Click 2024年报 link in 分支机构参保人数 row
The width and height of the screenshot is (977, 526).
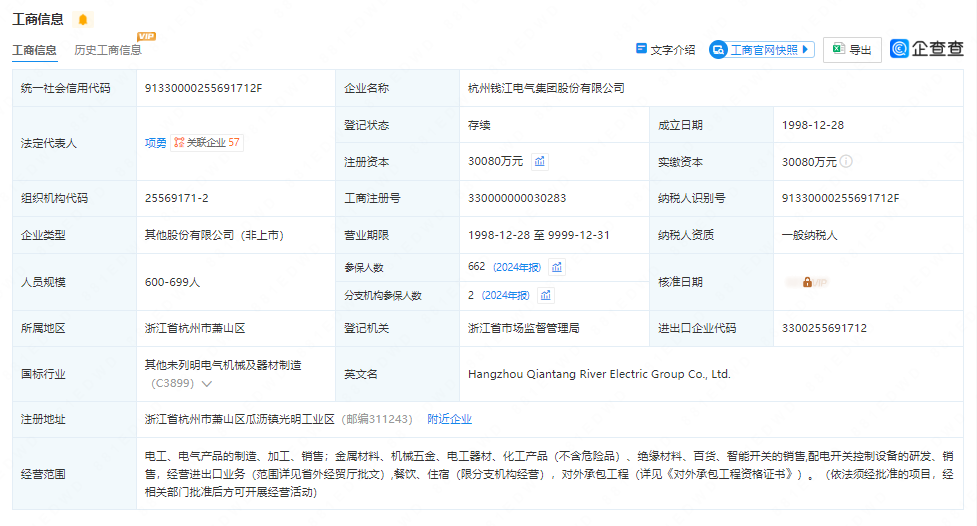(x=505, y=295)
